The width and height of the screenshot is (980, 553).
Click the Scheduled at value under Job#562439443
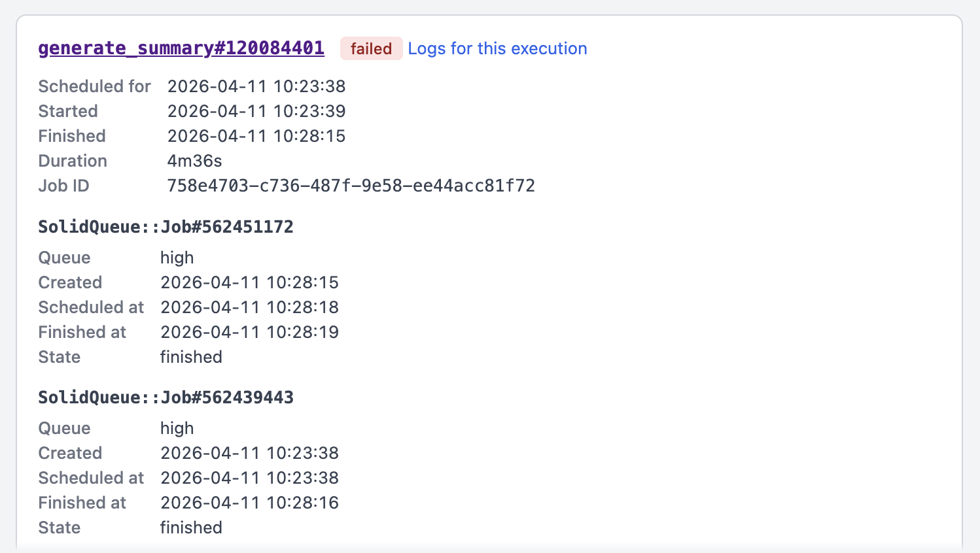click(x=249, y=477)
